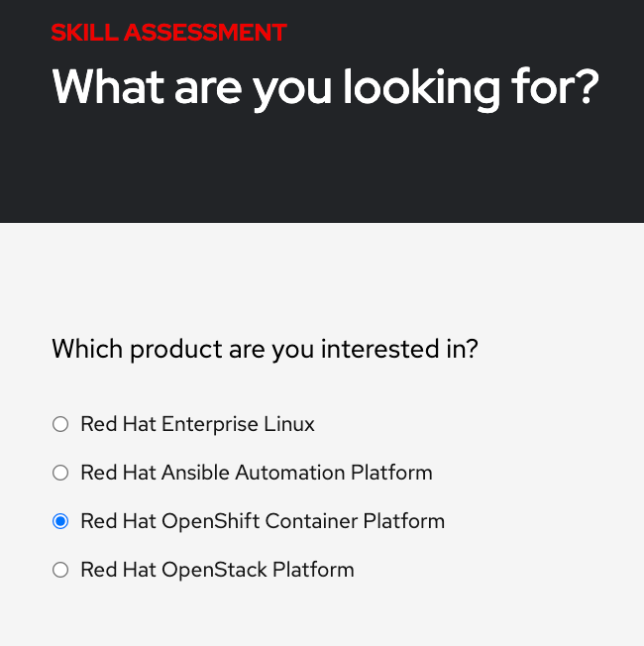Click the word "looking" in the page title
644x646 pixels.
(420, 87)
